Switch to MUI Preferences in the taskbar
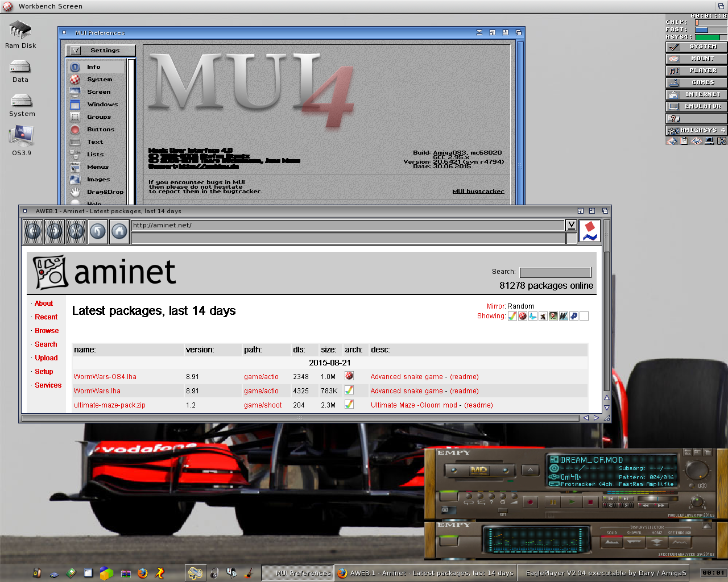The image size is (728, 582). 297,573
